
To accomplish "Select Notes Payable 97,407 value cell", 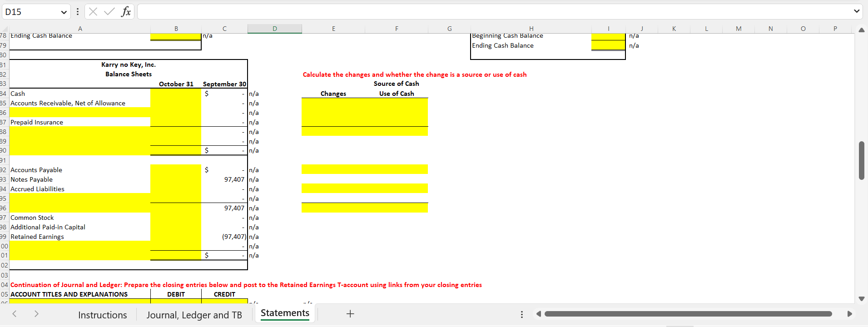I will (224, 179).
